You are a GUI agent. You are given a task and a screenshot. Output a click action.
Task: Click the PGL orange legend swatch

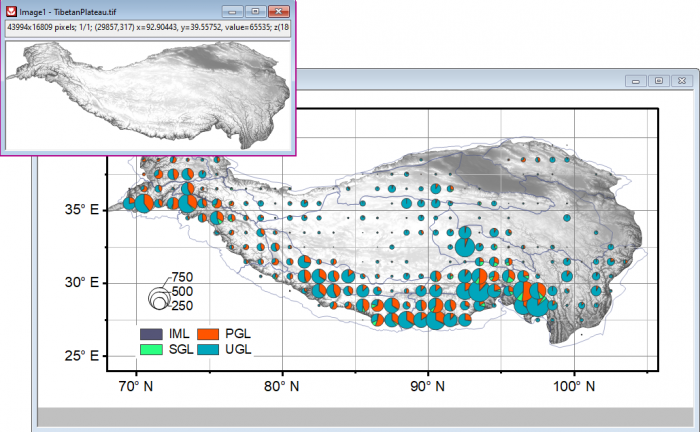(x=209, y=332)
